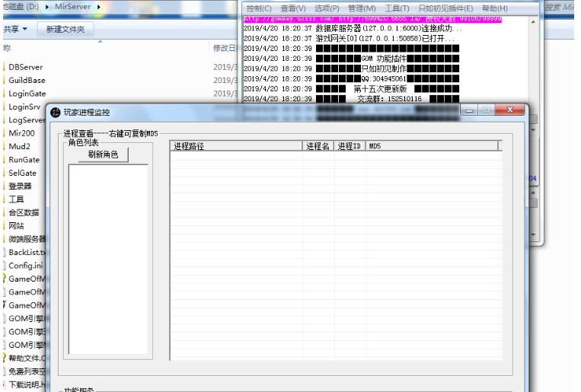
Task: Click the 刷新角色 button
Action: [103, 155]
